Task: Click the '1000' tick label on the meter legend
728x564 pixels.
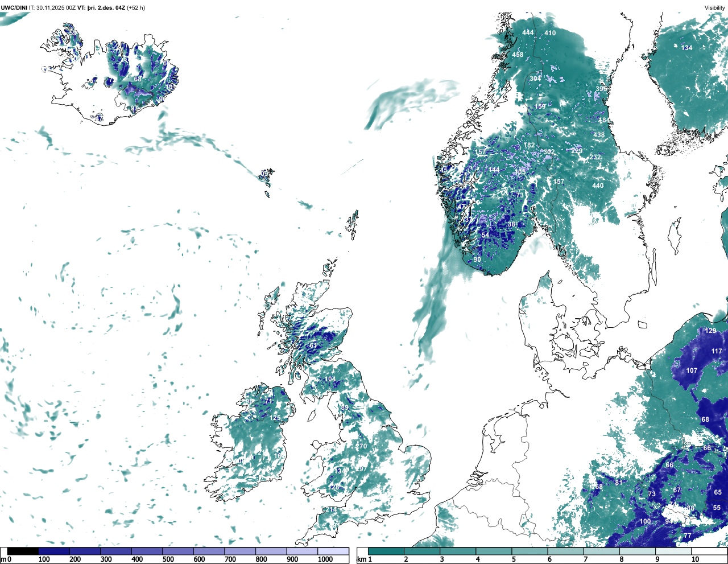Action: point(325,559)
